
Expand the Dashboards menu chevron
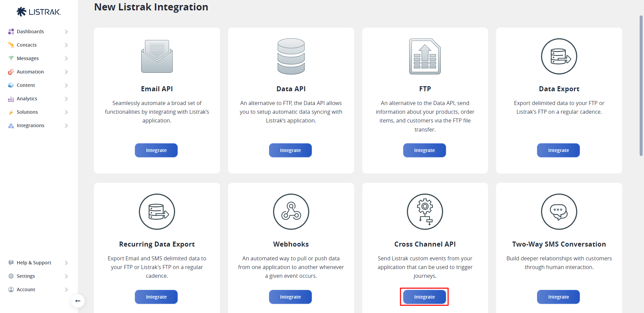coord(66,32)
